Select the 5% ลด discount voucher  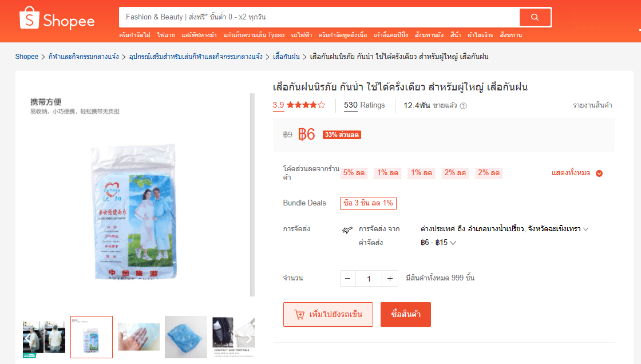tap(354, 173)
